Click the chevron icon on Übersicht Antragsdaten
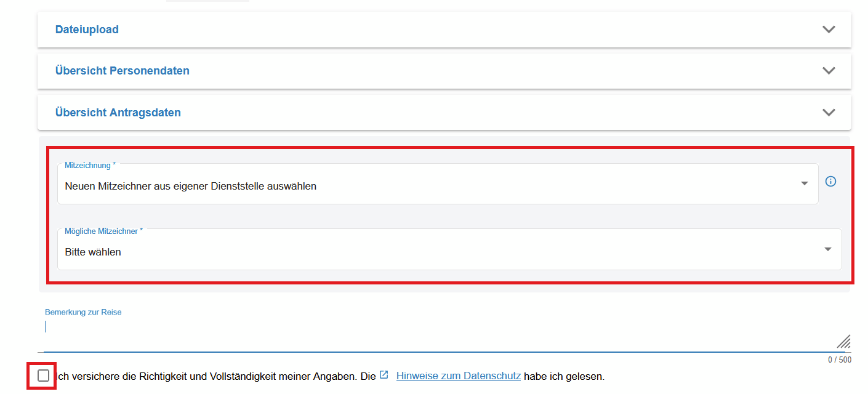The width and height of the screenshot is (868, 394). 829,113
